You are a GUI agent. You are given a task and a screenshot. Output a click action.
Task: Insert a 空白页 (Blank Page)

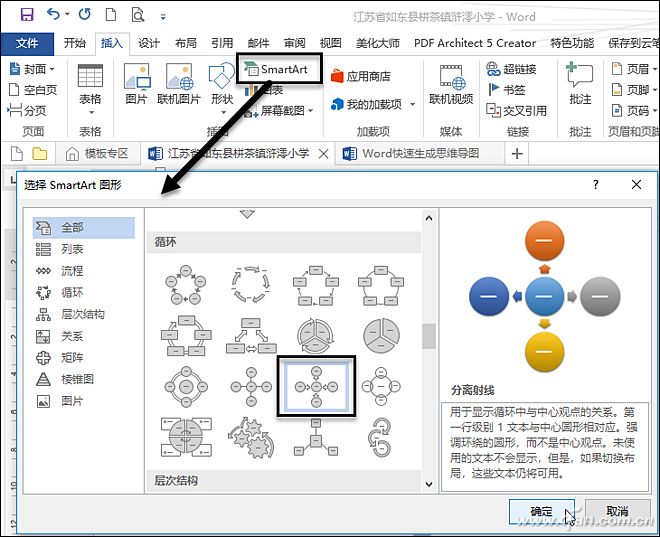coord(33,90)
